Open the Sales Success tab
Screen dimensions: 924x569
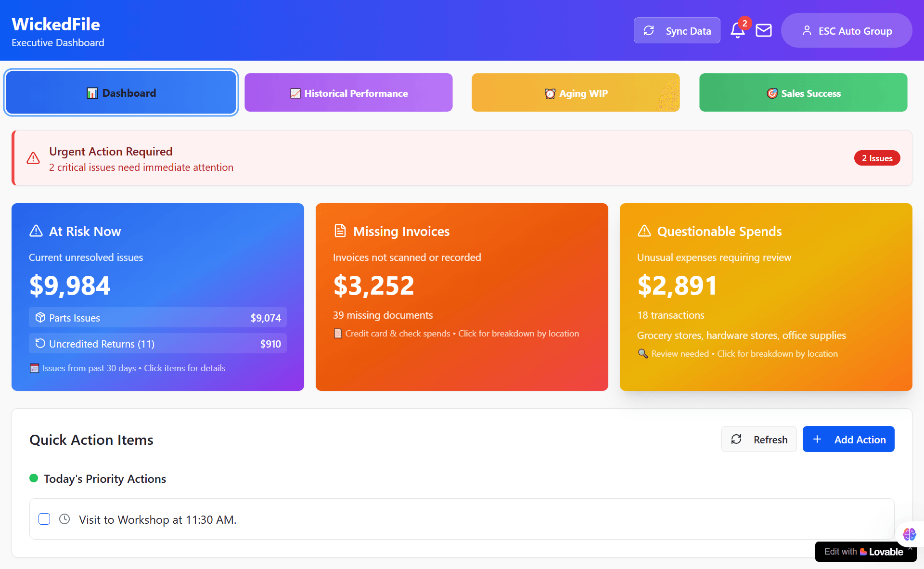[x=803, y=92]
